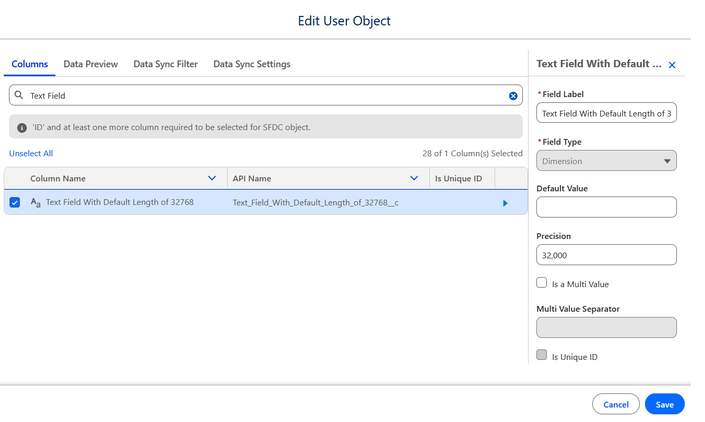The height and width of the screenshot is (422, 705).
Task: Click the Unselect All link
Action: [x=31, y=153]
